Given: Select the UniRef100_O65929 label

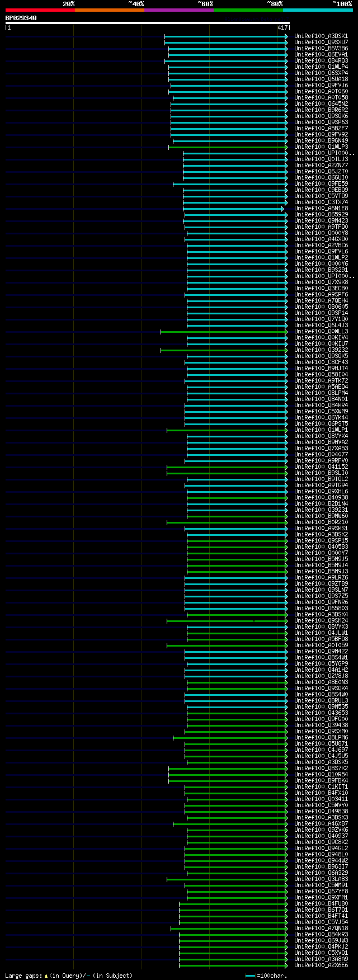Looking at the screenshot, I should click(x=321, y=215).
